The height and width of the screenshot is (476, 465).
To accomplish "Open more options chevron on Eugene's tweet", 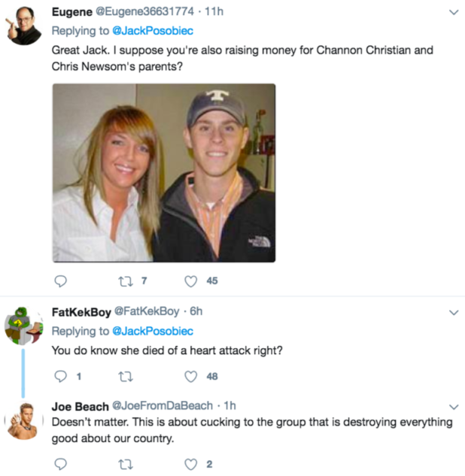I will (x=453, y=13).
